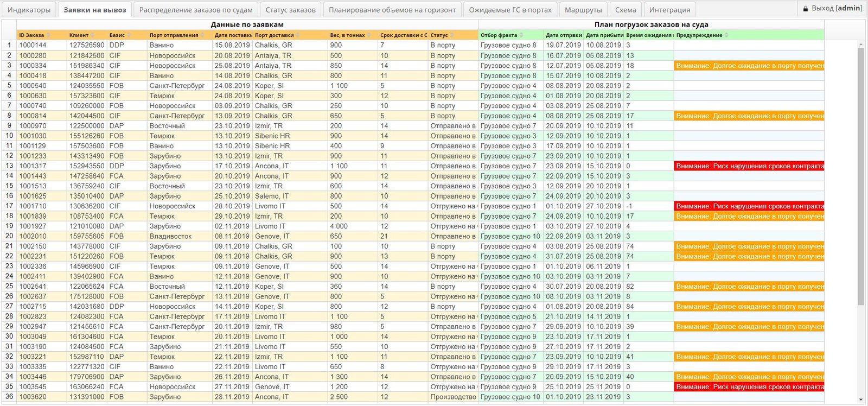Click order ID 1003545 cell
This screenshot has width=868, height=406.
pos(42,387)
